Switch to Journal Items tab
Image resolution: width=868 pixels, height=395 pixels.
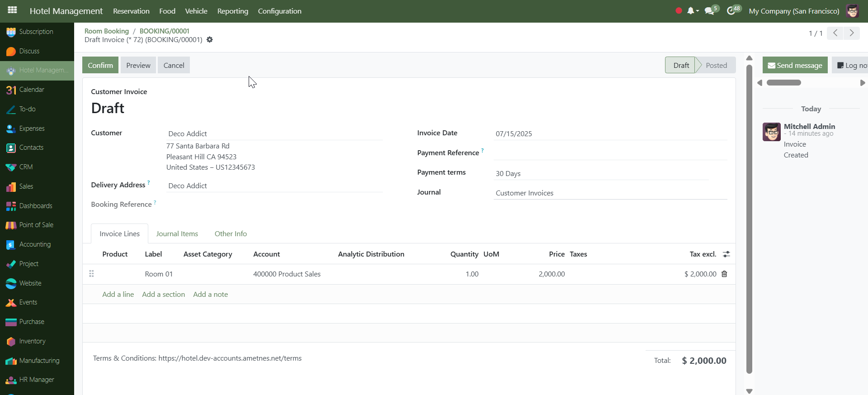click(x=177, y=234)
